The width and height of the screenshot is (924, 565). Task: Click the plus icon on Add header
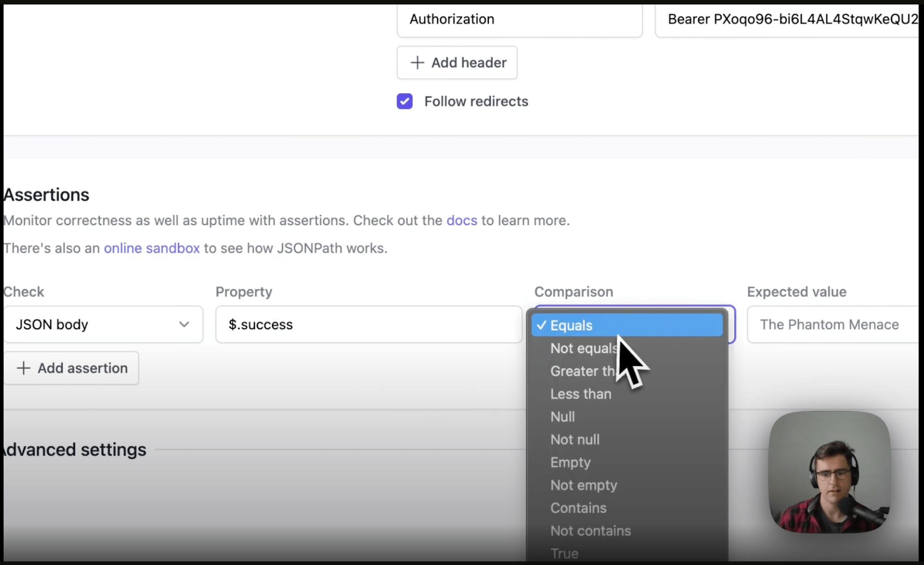(x=417, y=62)
